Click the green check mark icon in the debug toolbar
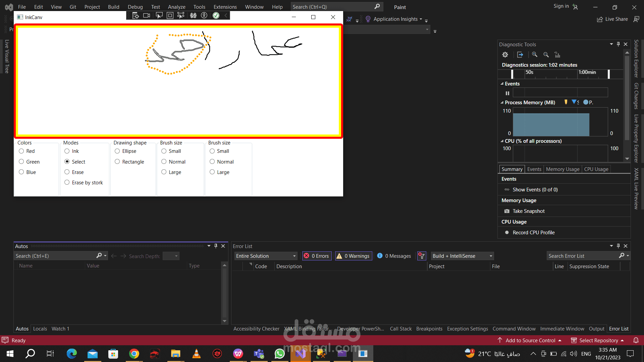Viewport: 644px width, 362px height. click(216, 15)
